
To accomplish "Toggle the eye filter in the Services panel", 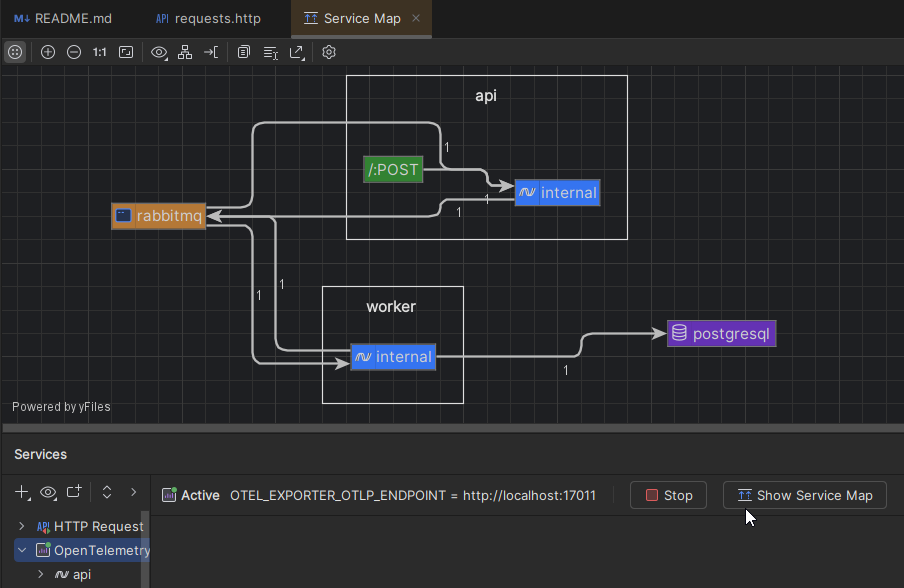I will click(47, 492).
